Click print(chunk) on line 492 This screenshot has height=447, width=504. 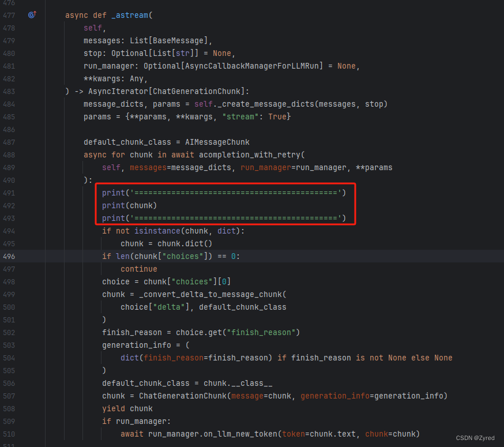click(130, 205)
